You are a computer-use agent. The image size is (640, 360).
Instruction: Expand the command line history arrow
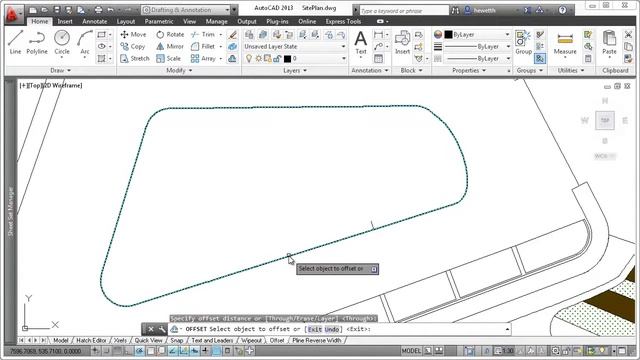tap(507, 329)
